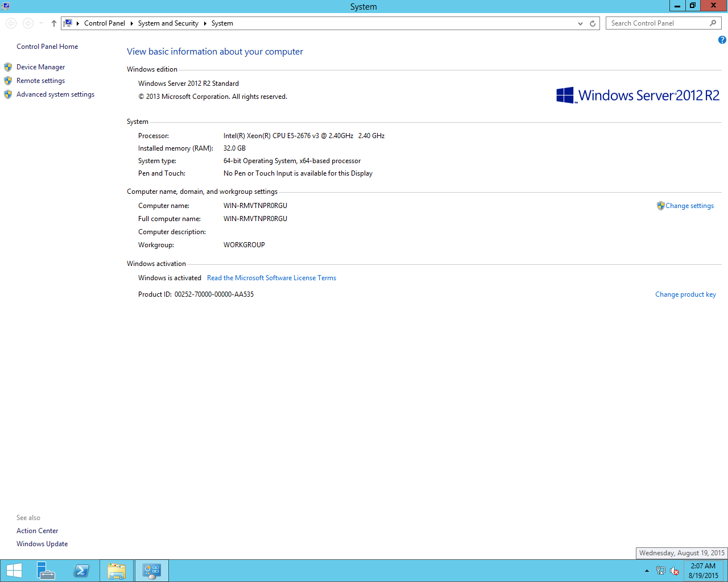The width and height of the screenshot is (728, 582).
Task: Select the System breadcrumb item
Action: click(x=222, y=23)
